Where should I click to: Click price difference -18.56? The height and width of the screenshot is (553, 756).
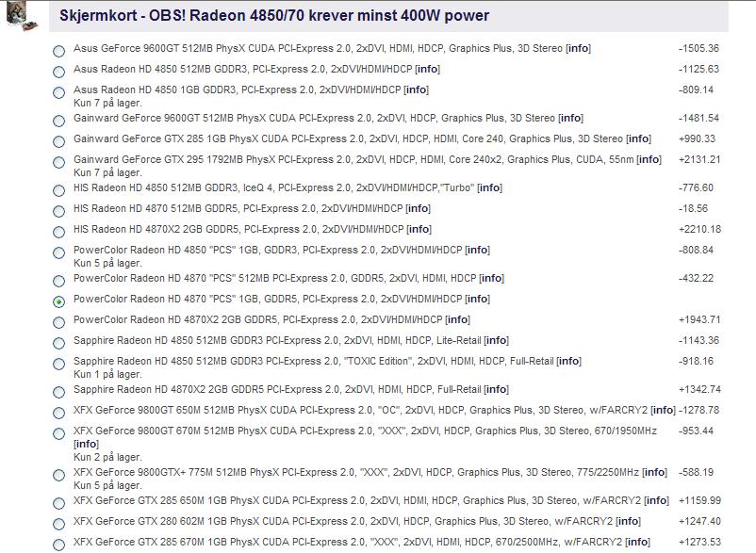[694, 208]
